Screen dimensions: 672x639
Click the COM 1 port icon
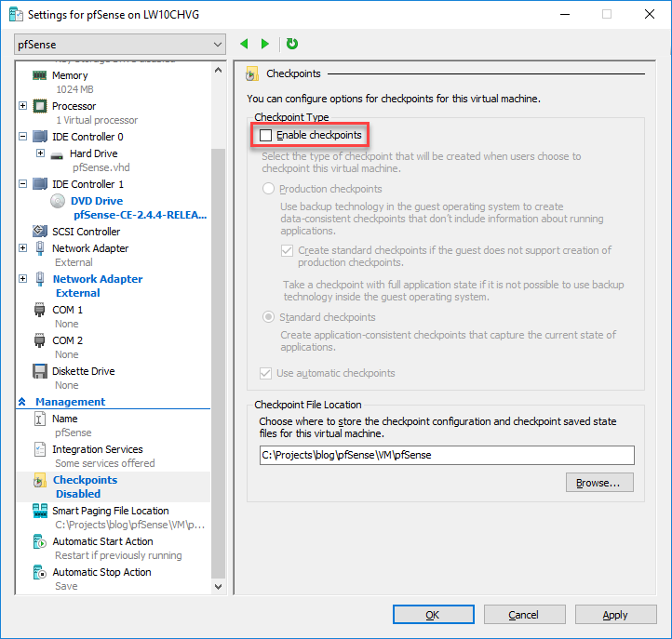click(39, 310)
